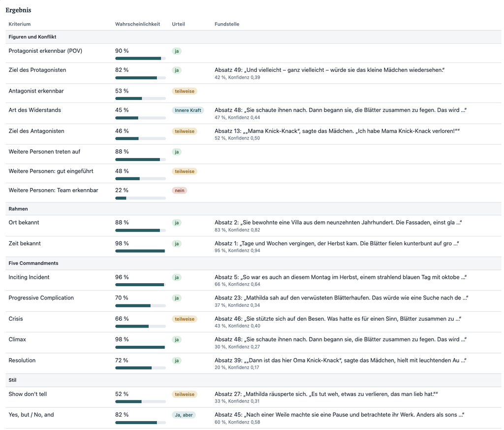Screen dimensions: 504x430
Task: Click the 'ja' badge for Protagonist erkennbar
Action: (x=177, y=51)
